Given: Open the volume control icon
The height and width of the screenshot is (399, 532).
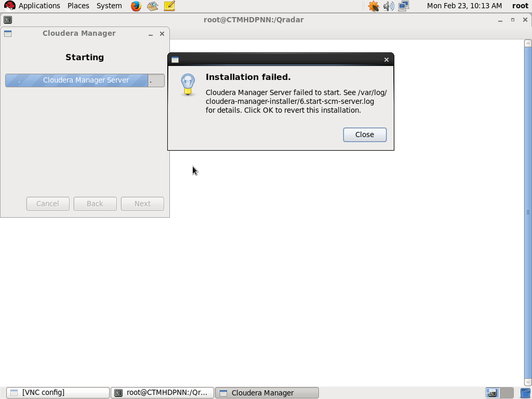Looking at the screenshot, I should (388, 6).
